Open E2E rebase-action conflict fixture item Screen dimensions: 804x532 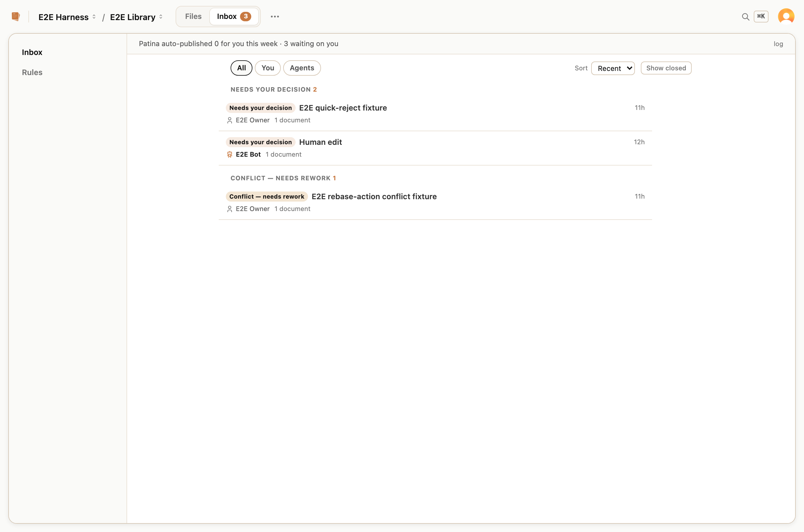pyautogui.click(x=435, y=202)
